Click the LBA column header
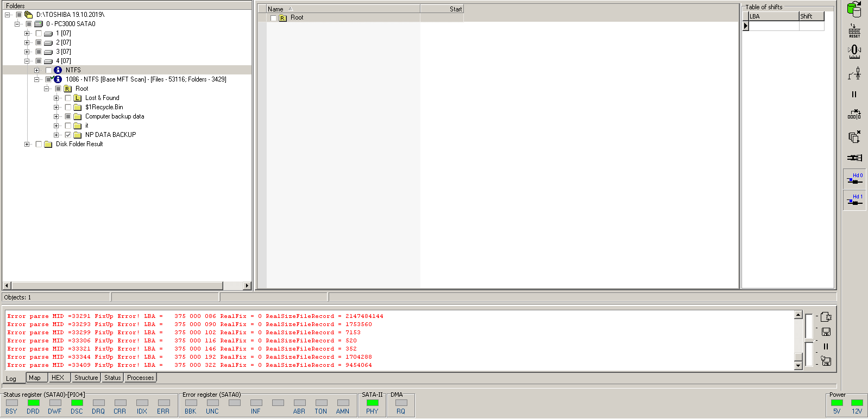The height and width of the screenshot is (419, 868). tap(773, 16)
